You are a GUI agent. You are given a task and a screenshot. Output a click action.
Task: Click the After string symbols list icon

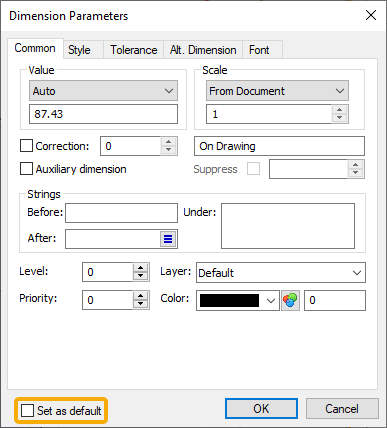(x=168, y=239)
